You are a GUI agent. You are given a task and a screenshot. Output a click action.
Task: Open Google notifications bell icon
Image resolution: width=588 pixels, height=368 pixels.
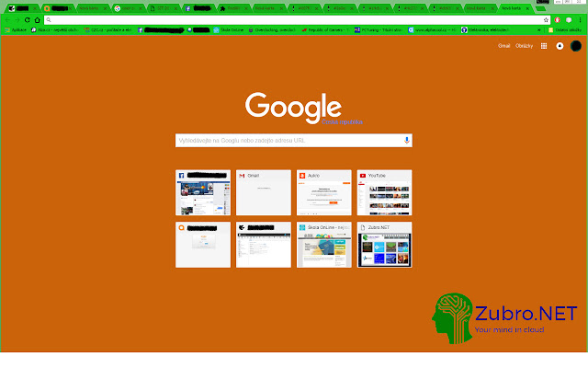click(x=560, y=46)
